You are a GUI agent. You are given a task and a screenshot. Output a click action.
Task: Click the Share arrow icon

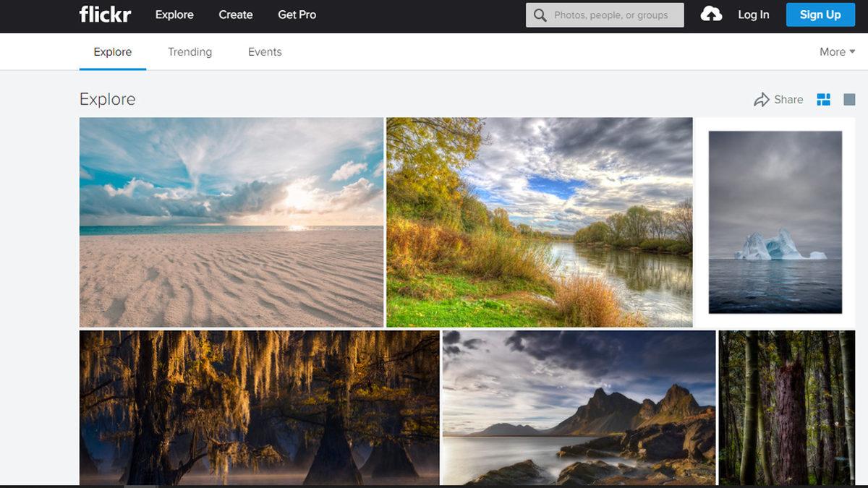(762, 99)
